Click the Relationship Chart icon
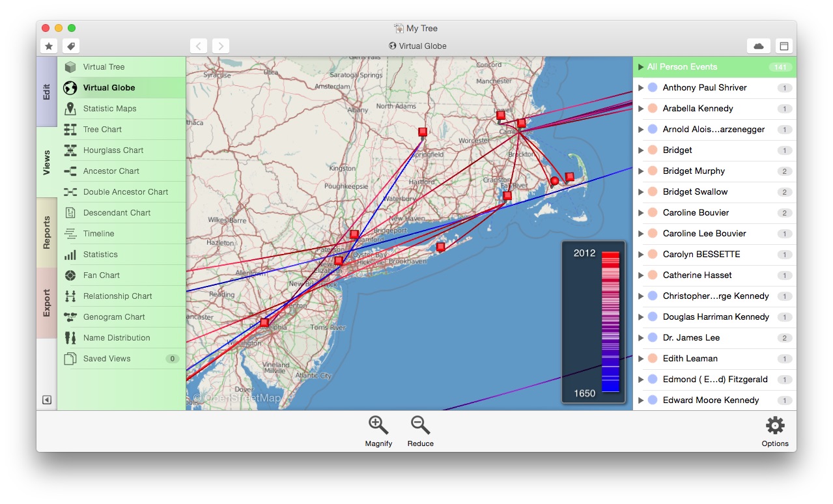Screen dimensions: 833x504 [70, 296]
